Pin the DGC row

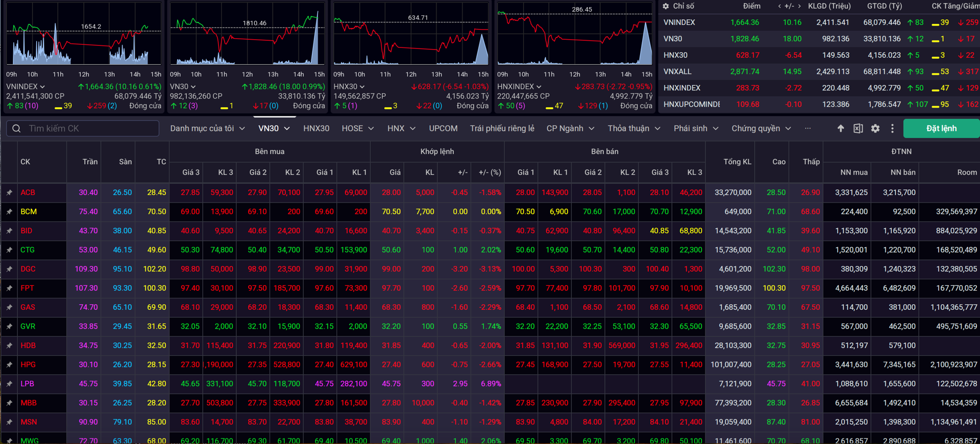(9, 269)
